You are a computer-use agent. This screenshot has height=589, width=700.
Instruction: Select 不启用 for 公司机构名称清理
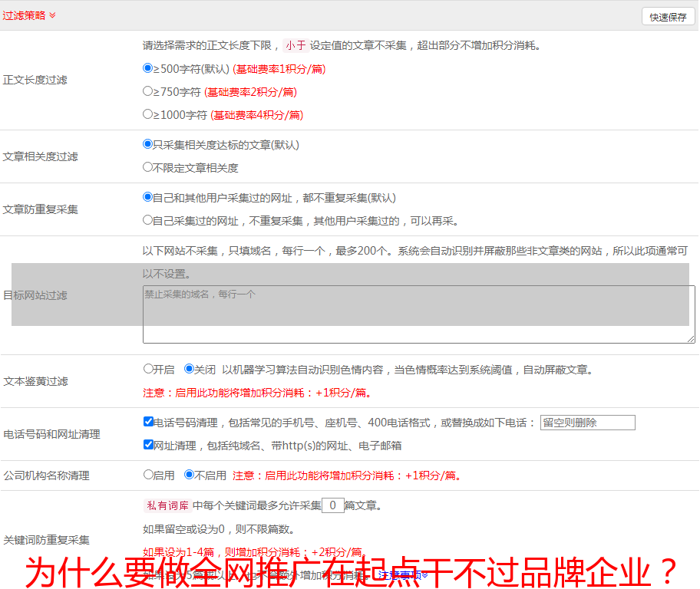click(189, 475)
